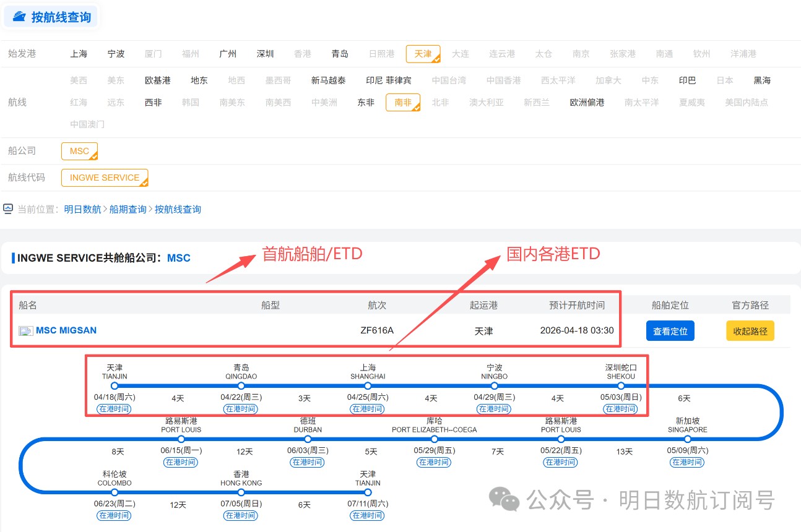Open the 船期查询 breadcrumb link
This screenshot has height=532, width=801.
128,209
